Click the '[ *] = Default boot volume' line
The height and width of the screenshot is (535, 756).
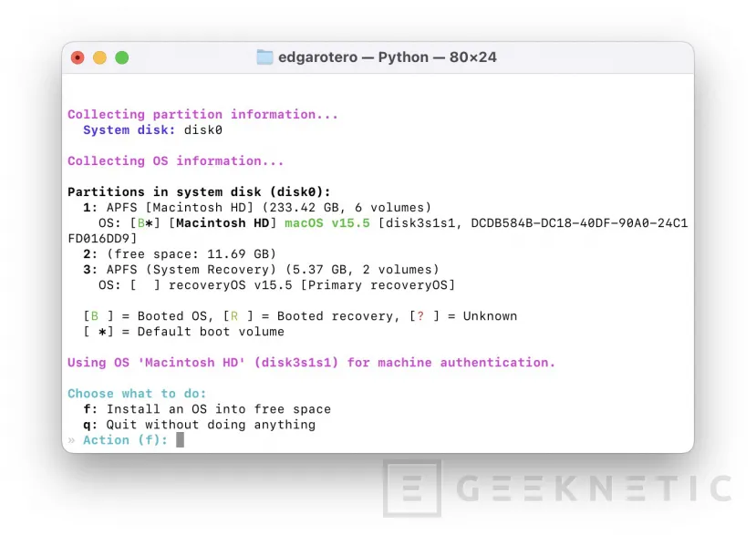click(x=183, y=332)
